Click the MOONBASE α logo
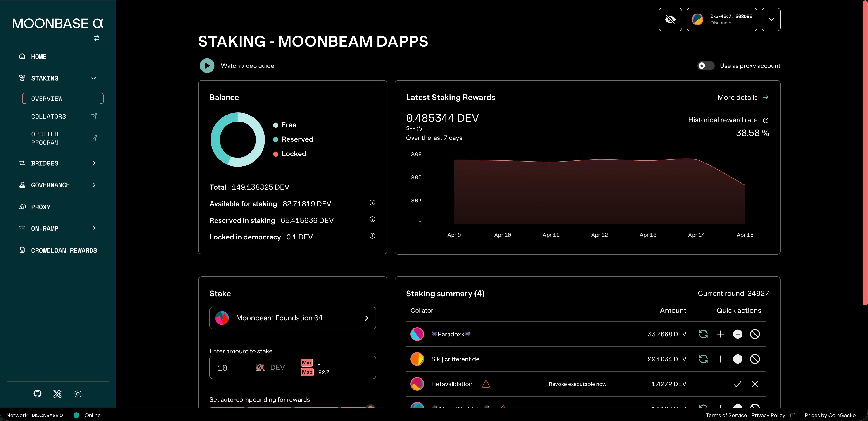The height and width of the screenshot is (421, 868). 58,23
